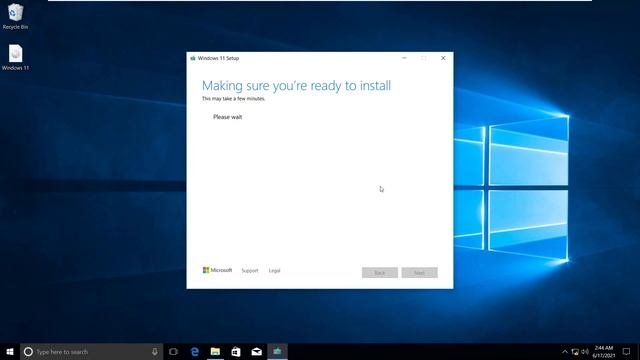The height and width of the screenshot is (360, 640).
Task: Activate the microphone in taskbar search
Action: click(x=155, y=351)
